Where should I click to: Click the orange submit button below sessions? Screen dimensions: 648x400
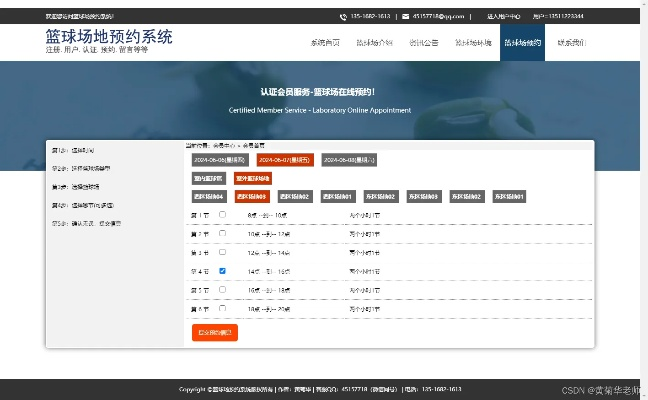point(214,332)
